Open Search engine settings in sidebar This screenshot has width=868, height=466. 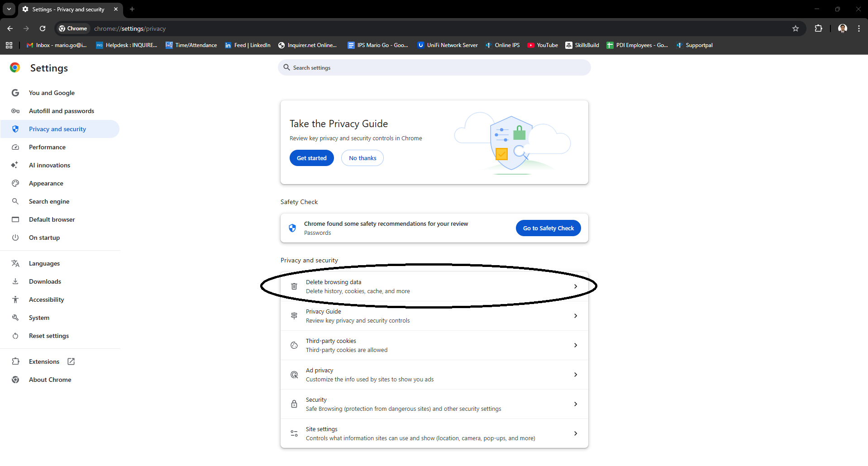click(49, 201)
